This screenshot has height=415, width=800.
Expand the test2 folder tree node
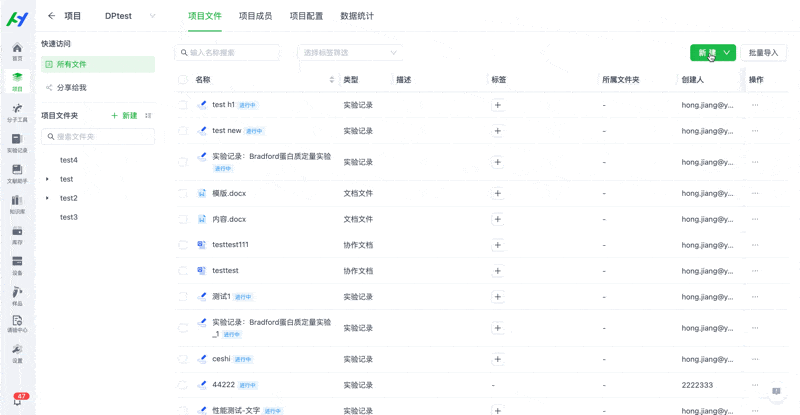pos(47,198)
